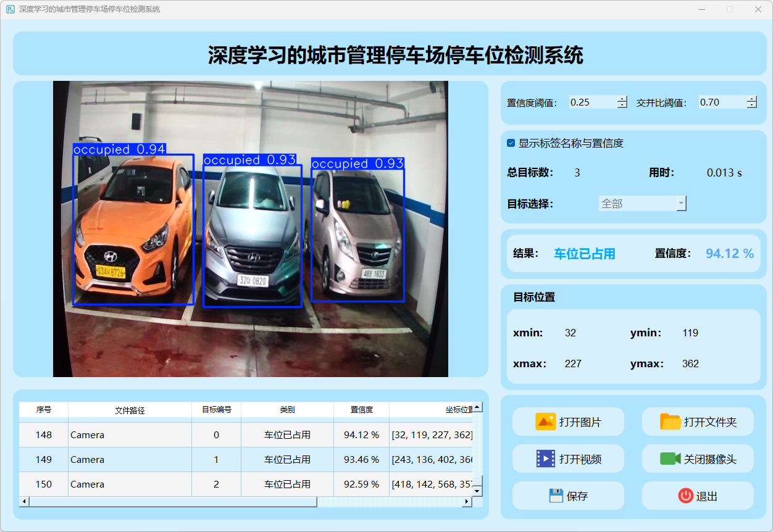Click the floppy disk save icon

coord(556,496)
